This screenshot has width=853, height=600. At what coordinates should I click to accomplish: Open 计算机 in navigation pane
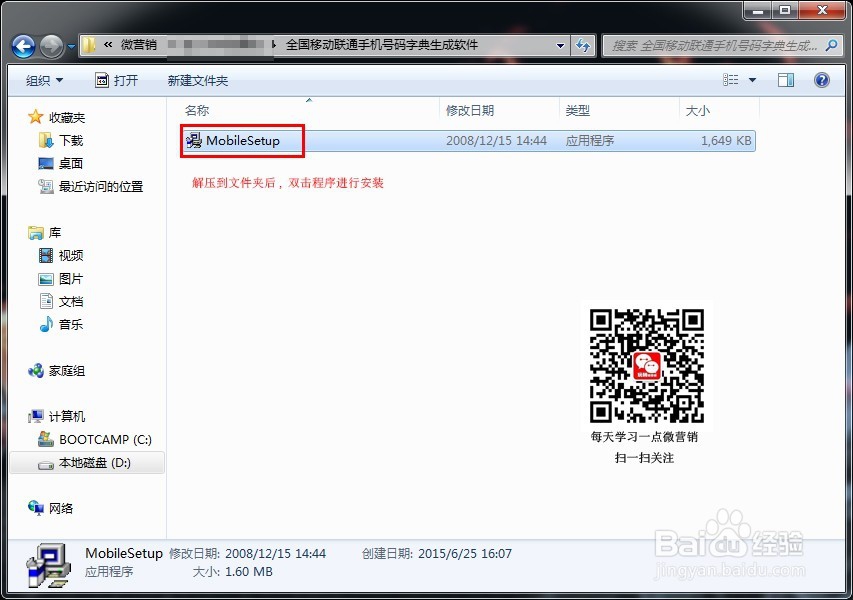point(67,417)
